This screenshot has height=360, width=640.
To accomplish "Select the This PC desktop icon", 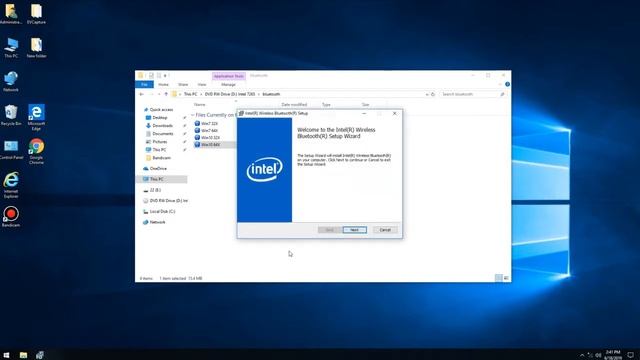I will pos(11,47).
